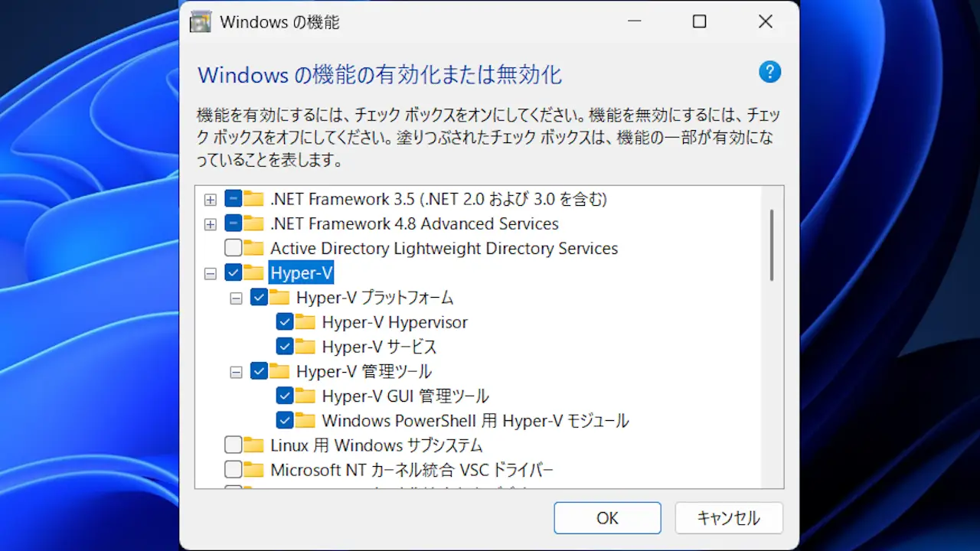
Task: Click the feature list vertical scrollbar thumb
Action: [772, 245]
